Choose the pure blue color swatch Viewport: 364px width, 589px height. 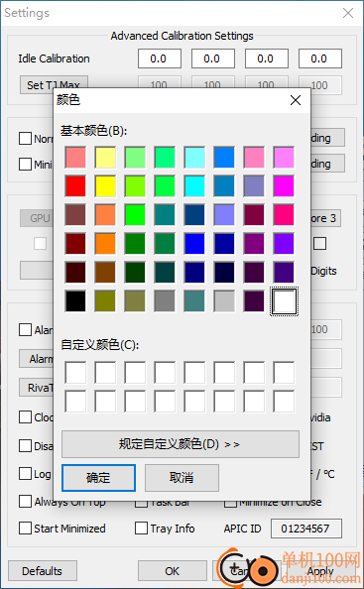click(194, 243)
